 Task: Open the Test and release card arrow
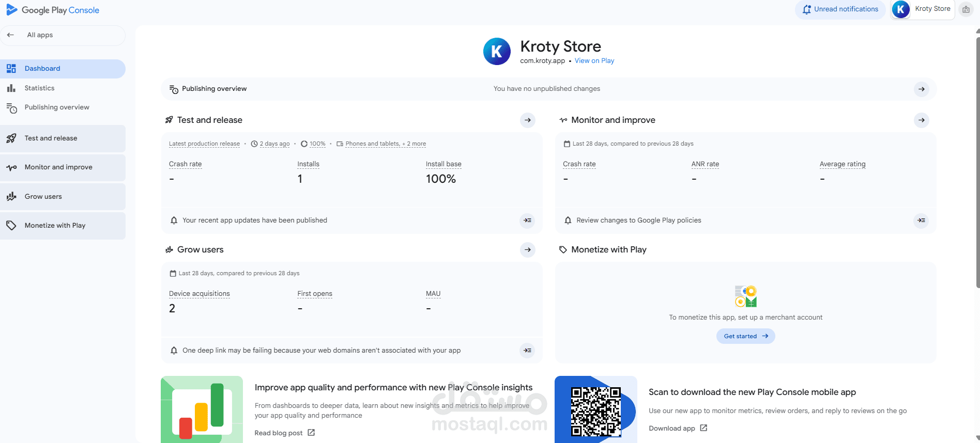(528, 120)
